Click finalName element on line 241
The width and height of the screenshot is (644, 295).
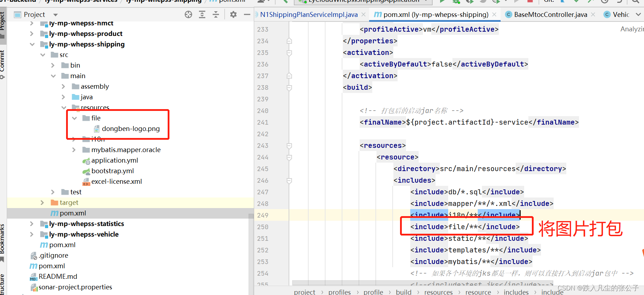point(469,122)
